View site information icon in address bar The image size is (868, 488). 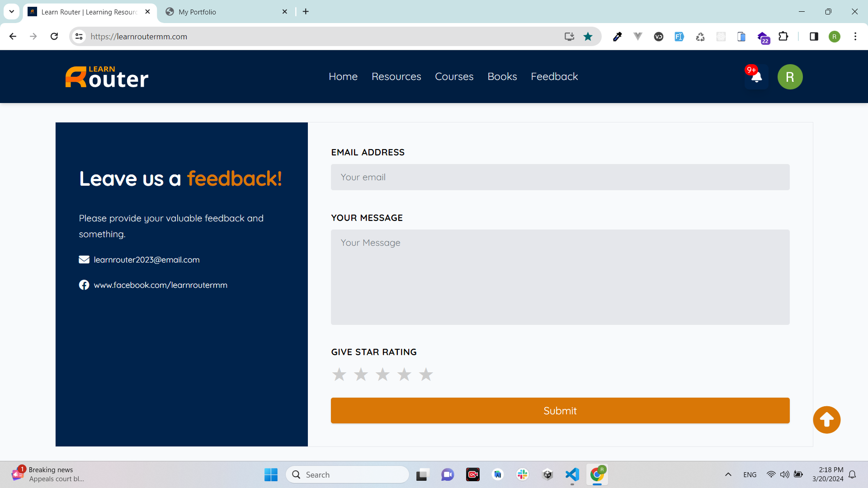click(x=79, y=37)
